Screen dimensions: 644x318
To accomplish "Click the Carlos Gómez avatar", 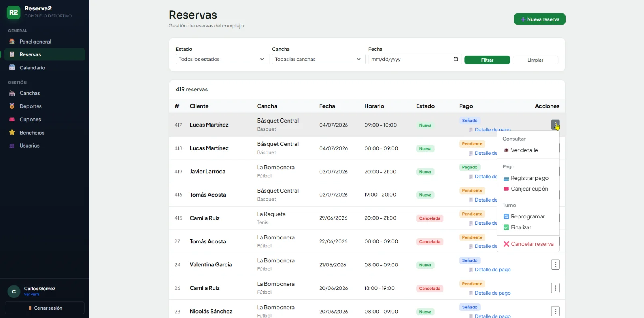I will (14, 291).
